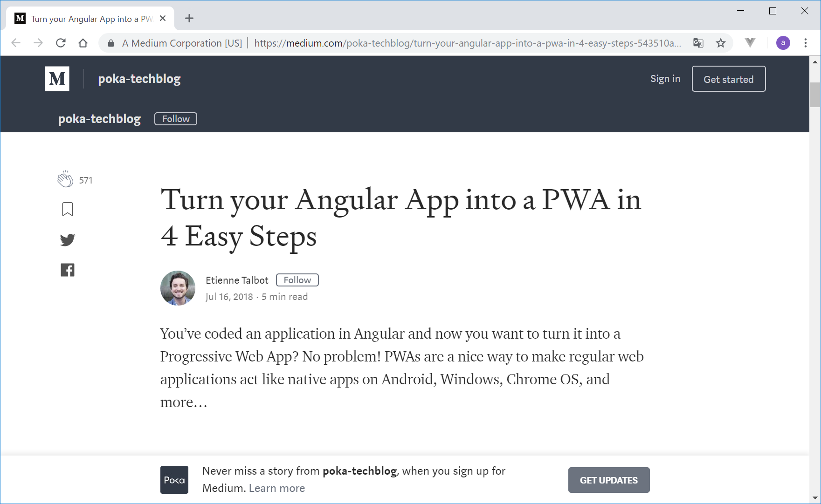Click Etienne Talbot's avatar photo
This screenshot has width=821, height=504.
click(x=178, y=288)
